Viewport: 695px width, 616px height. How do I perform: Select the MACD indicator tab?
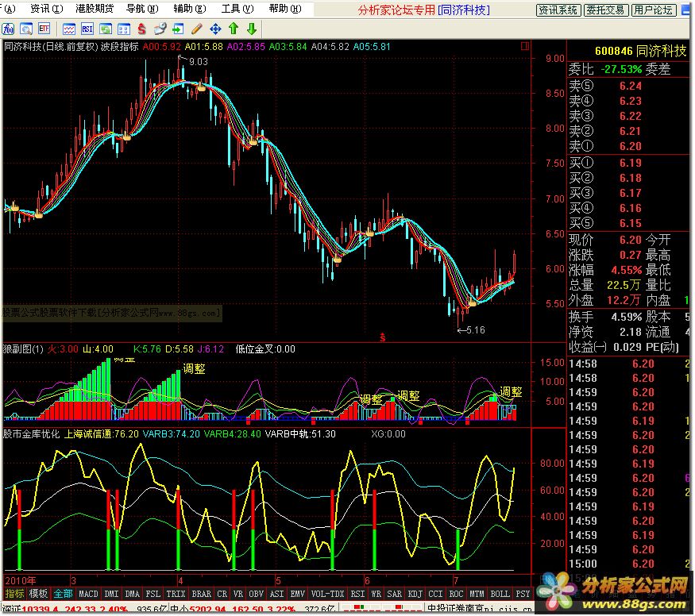(88, 594)
